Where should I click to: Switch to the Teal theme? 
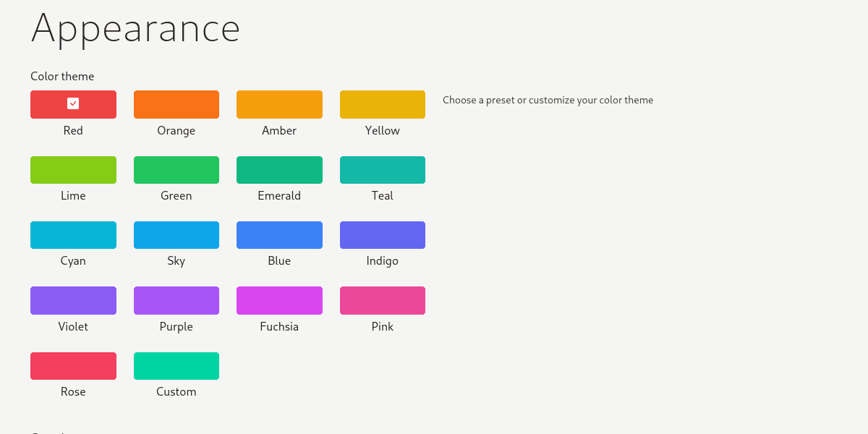[x=383, y=170]
